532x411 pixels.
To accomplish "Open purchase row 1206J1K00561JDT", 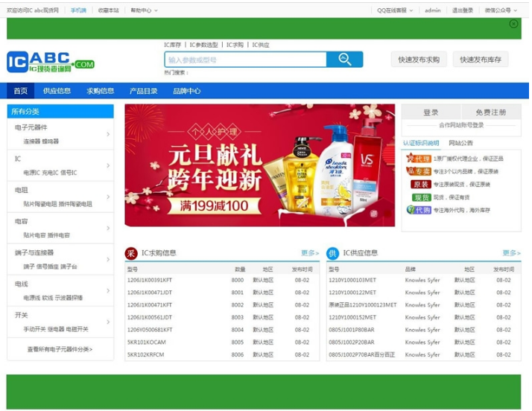I will [x=222, y=317].
